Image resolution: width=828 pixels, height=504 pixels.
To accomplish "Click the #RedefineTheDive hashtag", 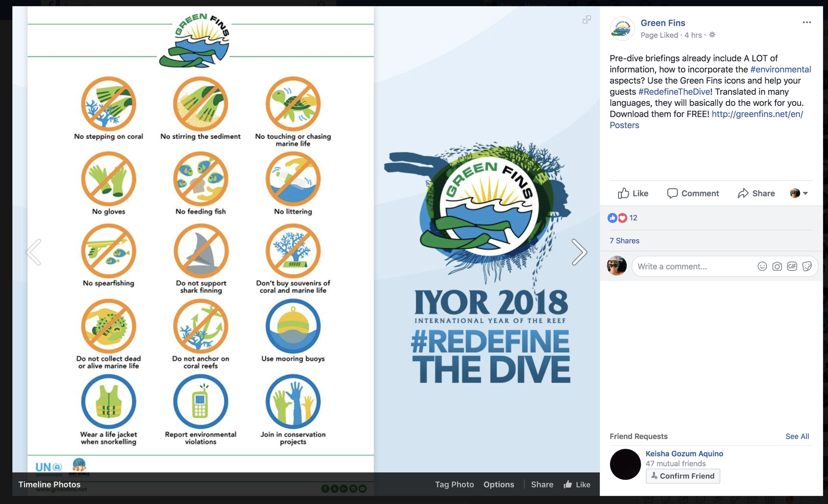I will [674, 91].
